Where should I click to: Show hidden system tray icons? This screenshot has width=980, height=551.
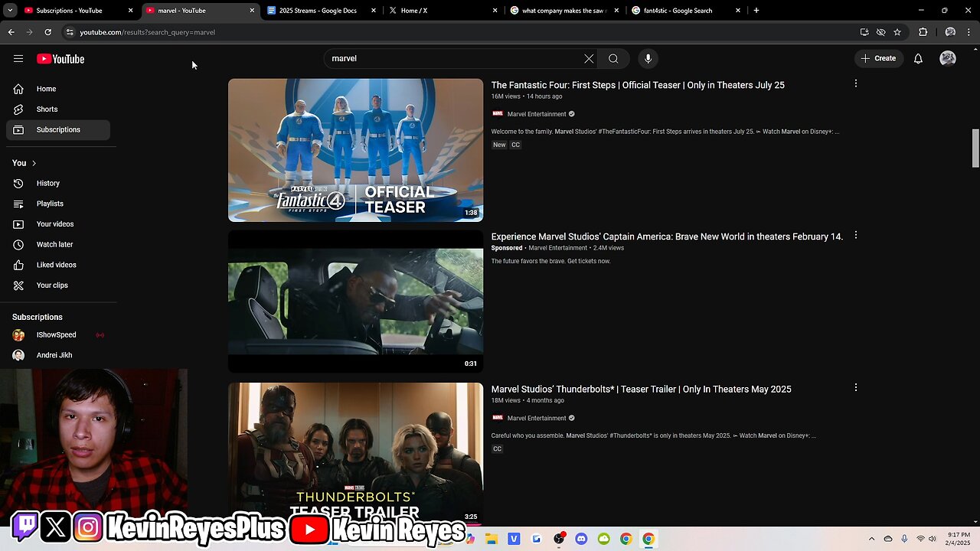[871, 539]
